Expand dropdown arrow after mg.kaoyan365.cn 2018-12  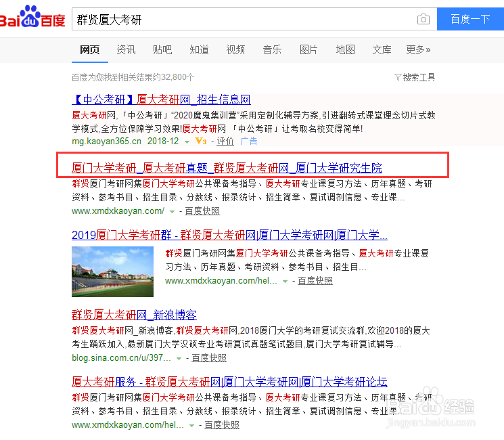tap(187, 142)
